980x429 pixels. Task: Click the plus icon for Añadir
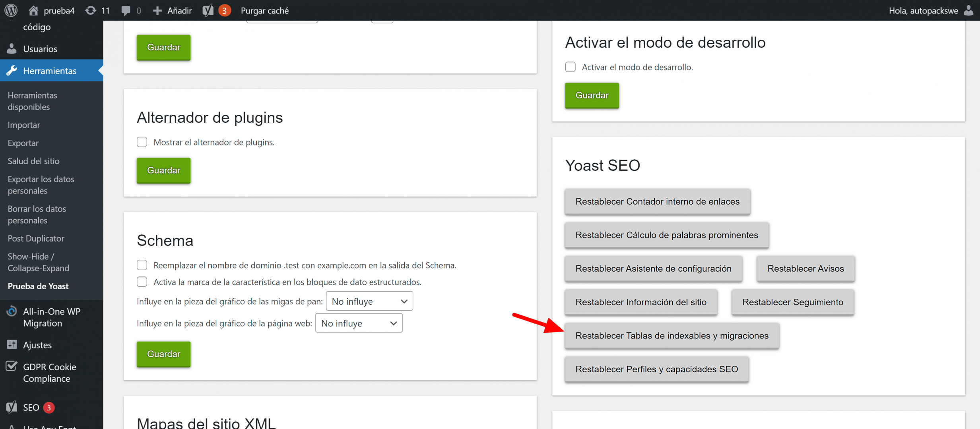click(157, 11)
